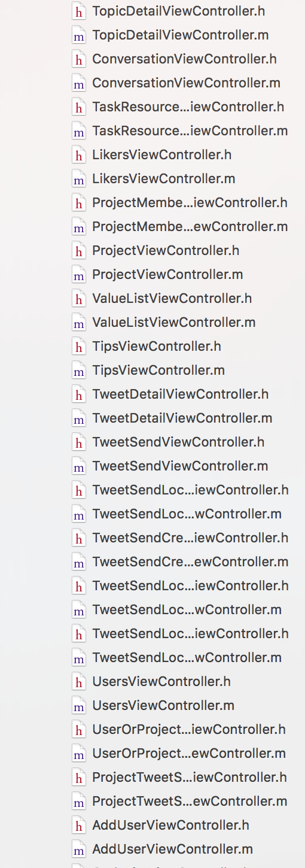Open UsersViewController.m file
305x868 pixels.
(163, 705)
